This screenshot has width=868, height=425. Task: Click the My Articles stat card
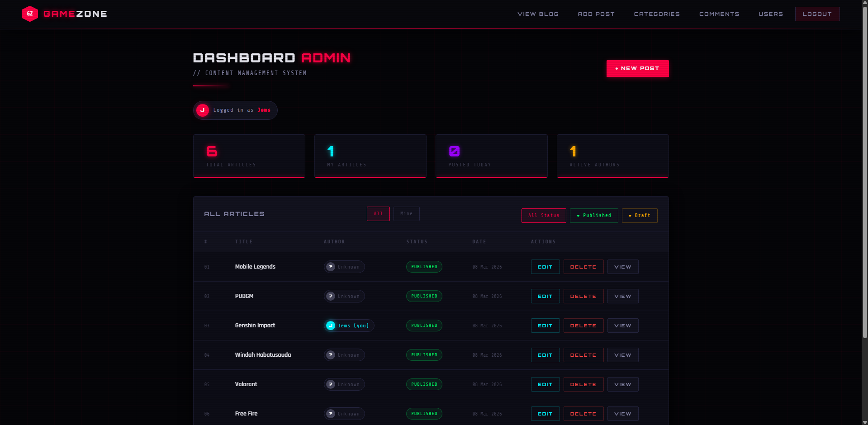coord(370,156)
